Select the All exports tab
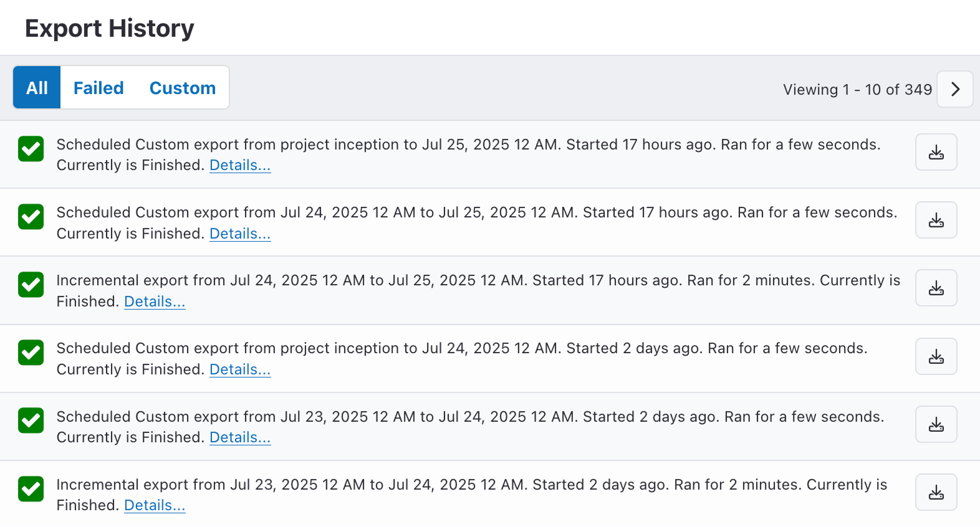 (x=37, y=88)
